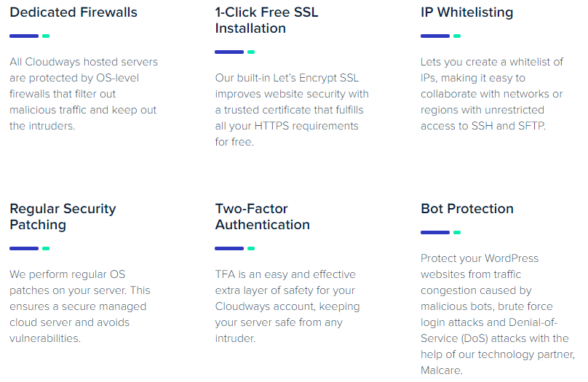Click the blue underline bar below Bot Protection
Viewport: 588px width, 382px height.
click(x=434, y=232)
